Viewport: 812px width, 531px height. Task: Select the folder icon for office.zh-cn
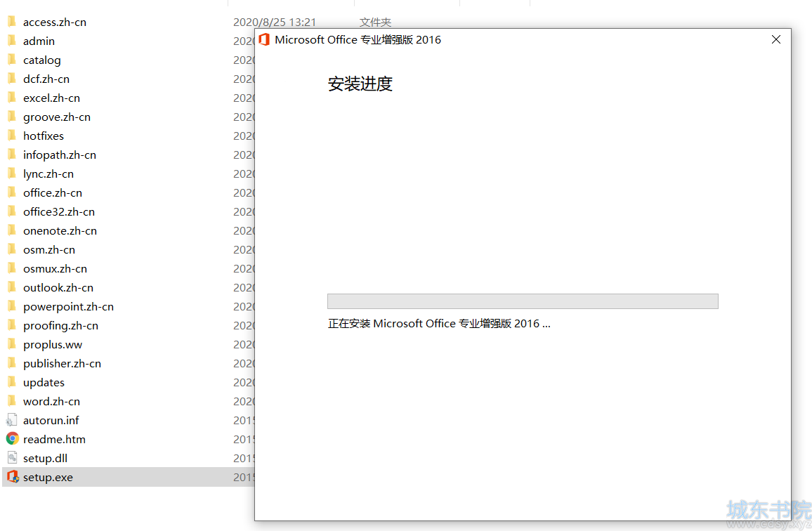[12, 192]
